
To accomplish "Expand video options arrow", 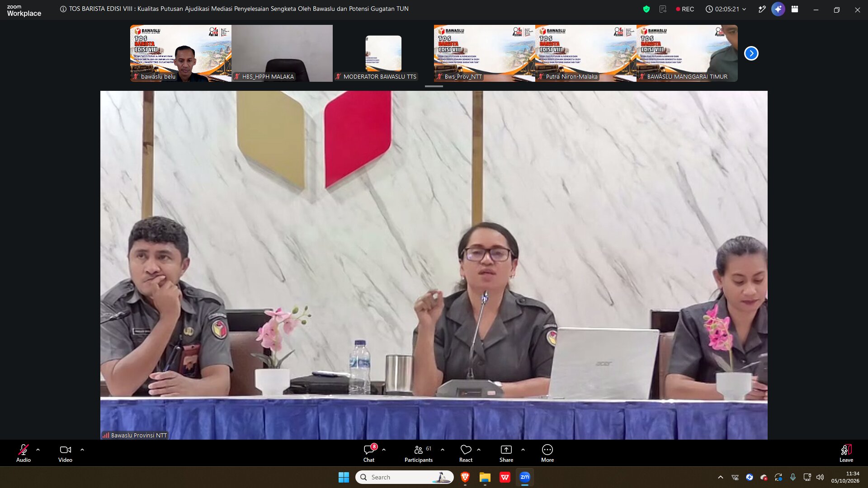I will click(82, 450).
